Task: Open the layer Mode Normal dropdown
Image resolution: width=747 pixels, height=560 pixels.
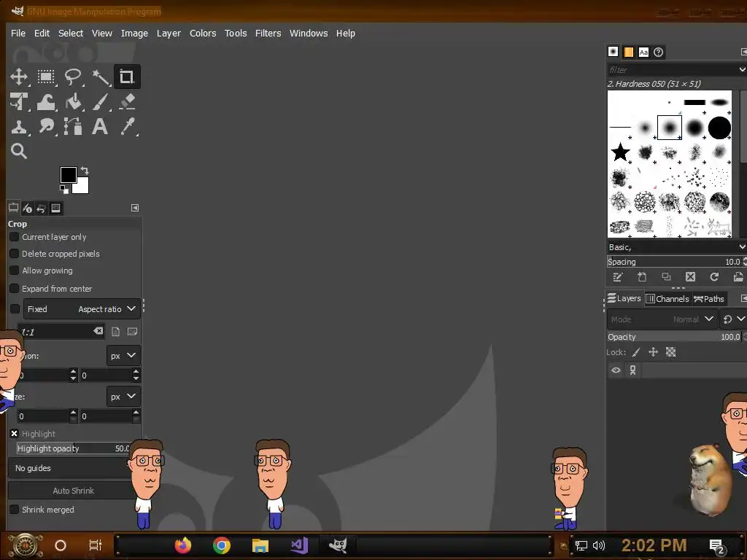Action: tap(662, 319)
